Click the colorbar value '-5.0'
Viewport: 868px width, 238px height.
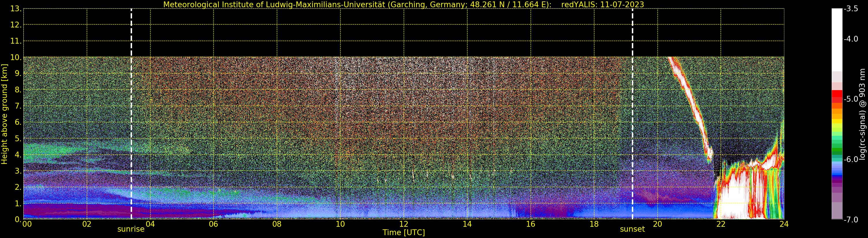(x=851, y=99)
